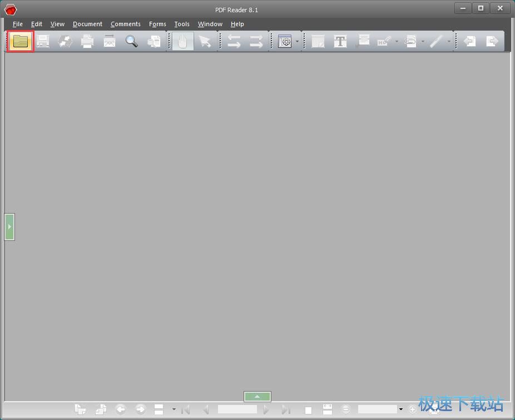Click the copy pages toolbar icon

click(x=153, y=41)
